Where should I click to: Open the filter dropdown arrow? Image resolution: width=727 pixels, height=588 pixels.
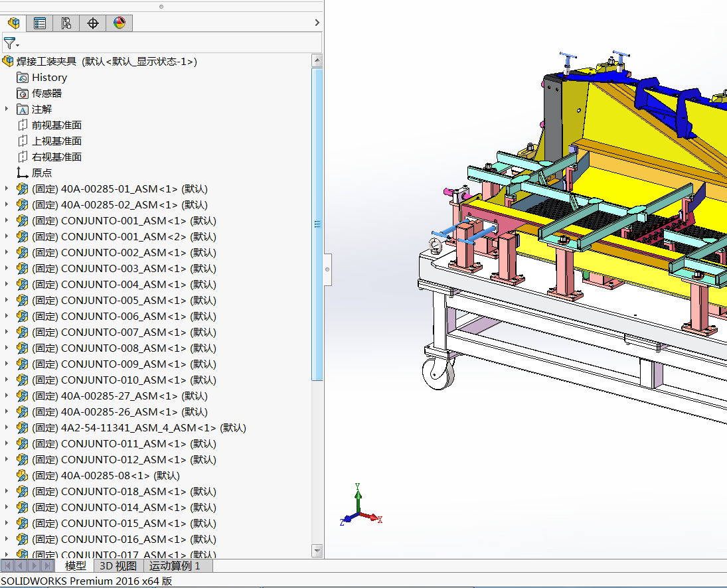pyautogui.click(x=18, y=45)
